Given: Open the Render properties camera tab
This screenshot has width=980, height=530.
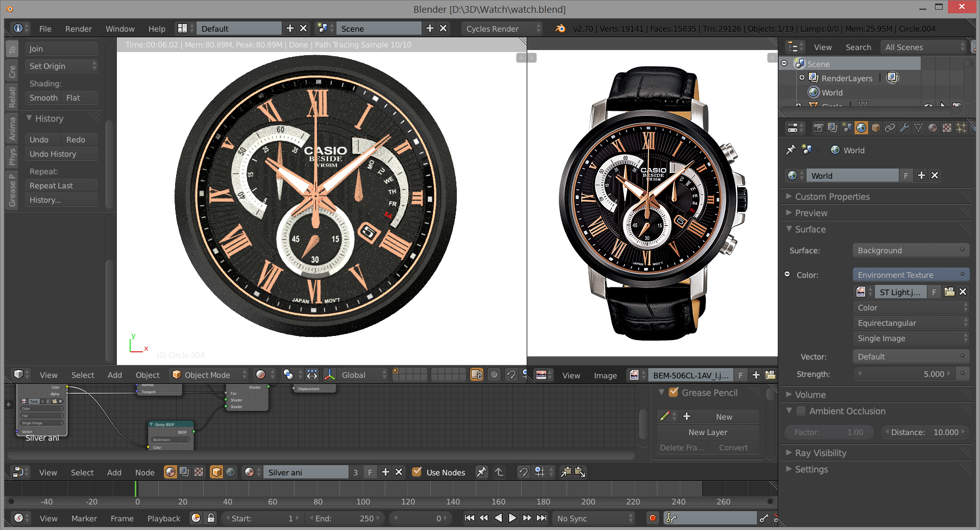Looking at the screenshot, I should point(818,128).
